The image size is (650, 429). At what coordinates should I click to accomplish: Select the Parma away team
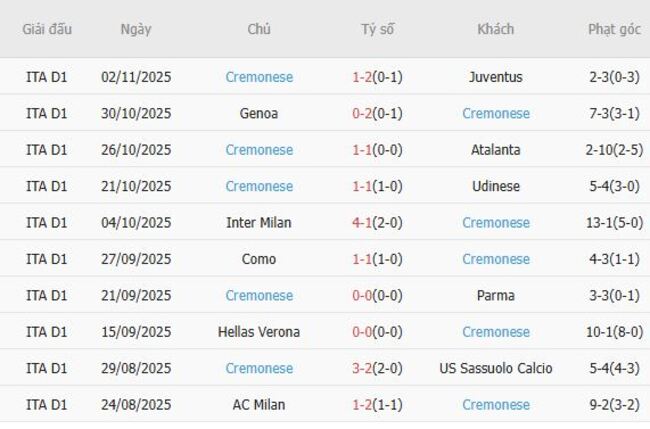(495, 296)
